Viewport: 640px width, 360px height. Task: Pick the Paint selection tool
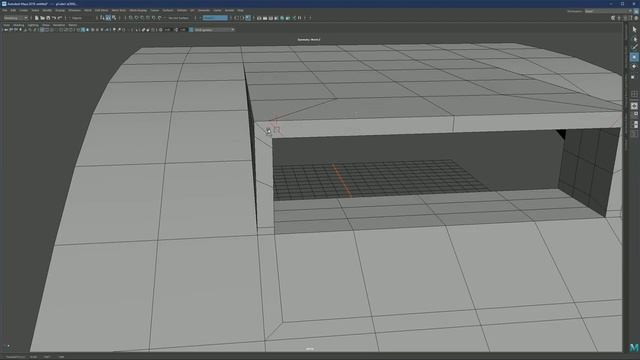click(x=634, y=48)
